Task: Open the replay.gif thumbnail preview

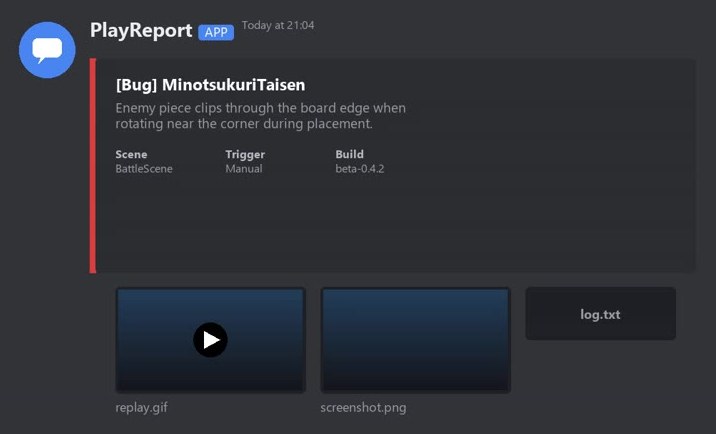Action: pos(211,340)
